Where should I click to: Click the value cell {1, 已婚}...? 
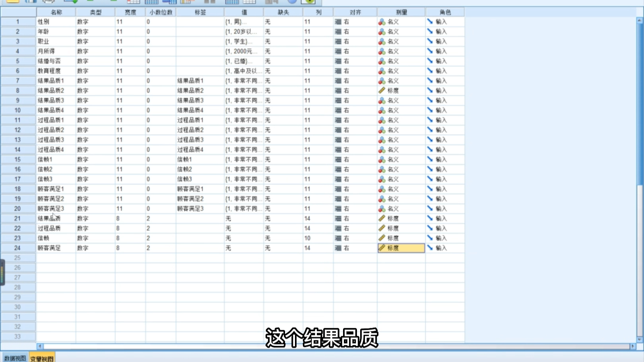tap(244, 61)
